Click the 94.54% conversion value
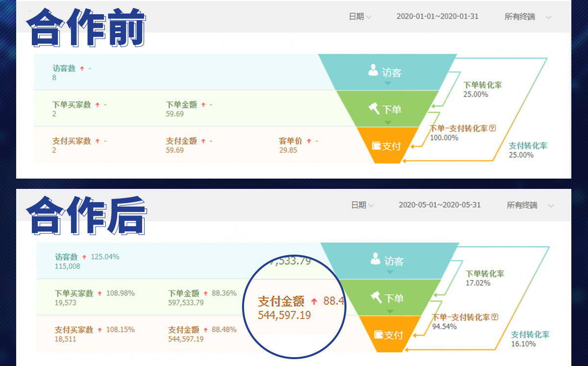The width and height of the screenshot is (588, 366). [x=444, y=327]
